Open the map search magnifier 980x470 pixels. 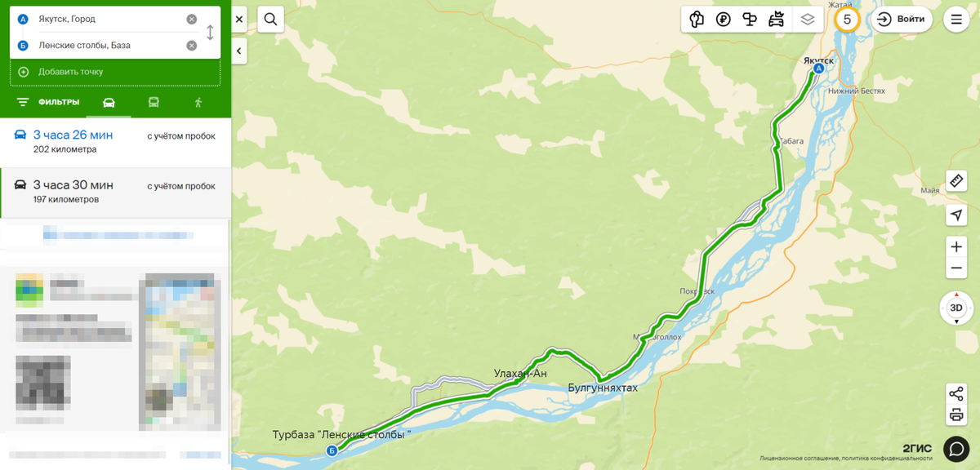270,19
